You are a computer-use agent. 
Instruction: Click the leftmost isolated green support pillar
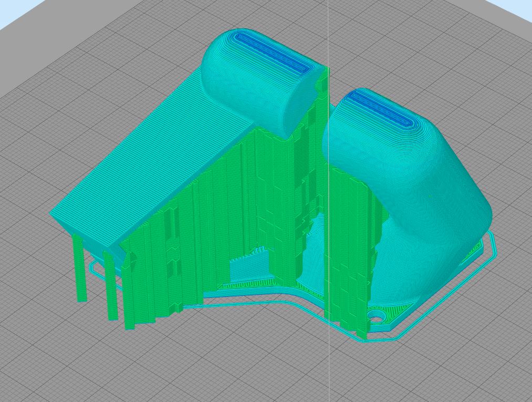(81, 268)
